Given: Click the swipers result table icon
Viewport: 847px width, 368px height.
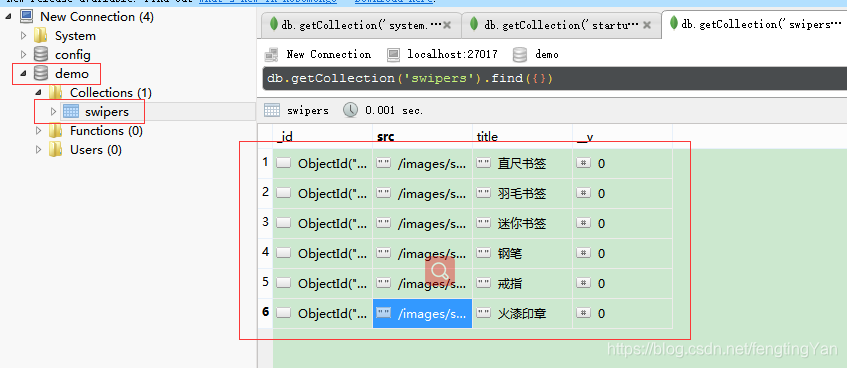Looking at the screenshot, I should 272,110.
